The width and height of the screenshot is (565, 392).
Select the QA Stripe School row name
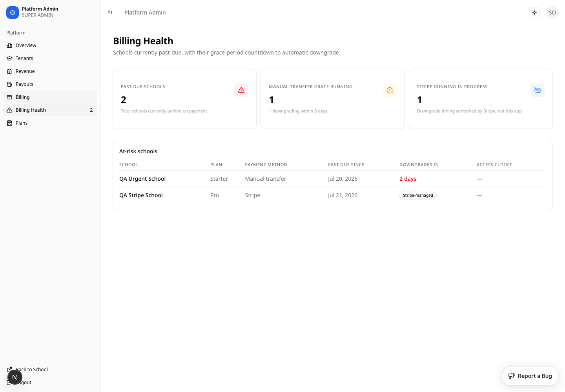pyautogui.click(x=141, y=195)
